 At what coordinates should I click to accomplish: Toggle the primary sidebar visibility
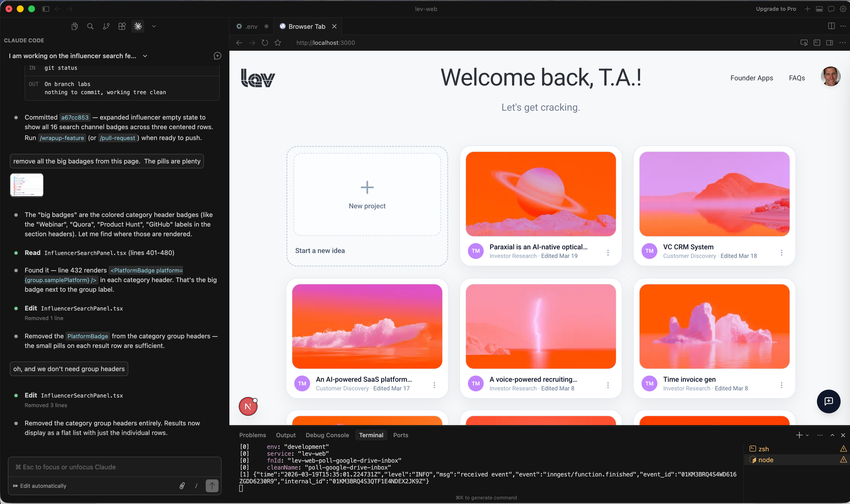[46, 9]
